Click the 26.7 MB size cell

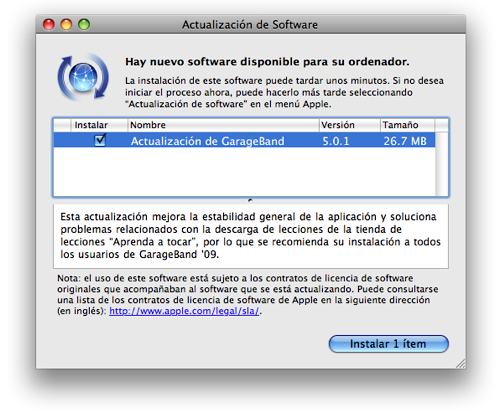pos(405,141)
